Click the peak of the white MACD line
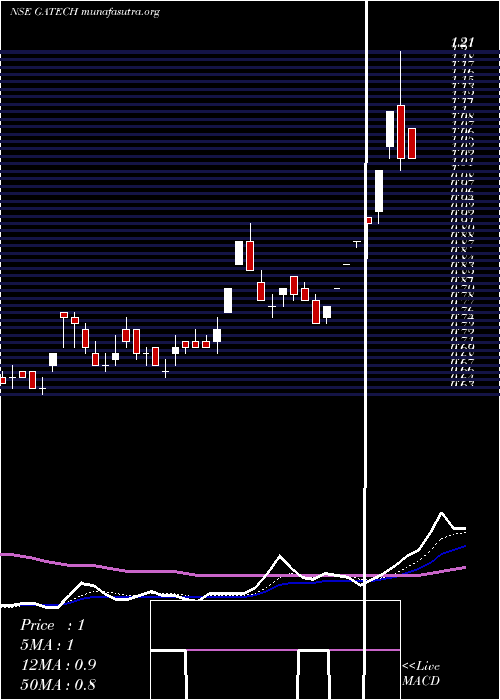Viewport: 500px width, 700px height. click(x=442, y=513)
